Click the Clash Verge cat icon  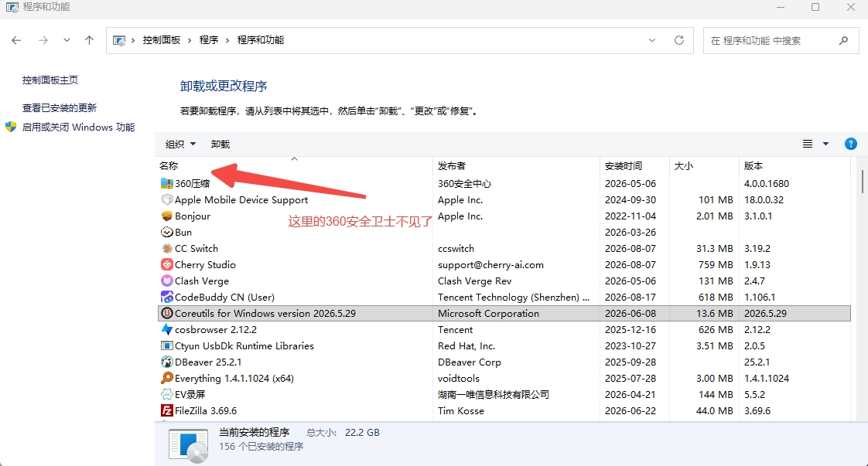[166, 281]
